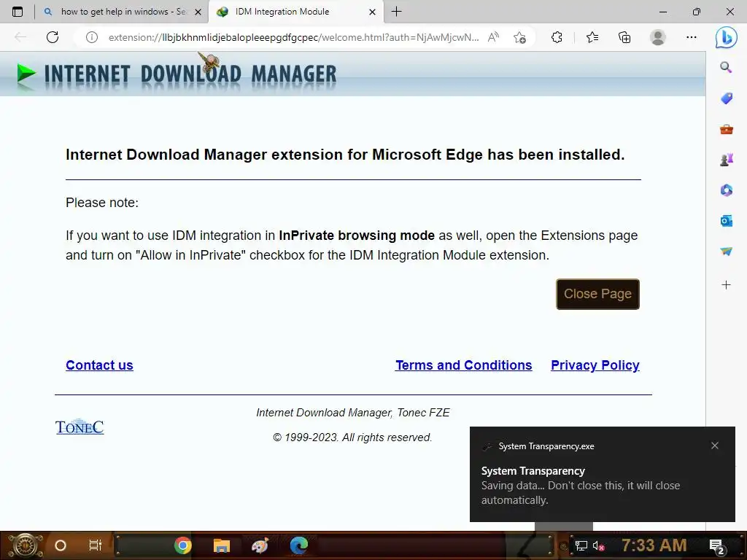This screenshot has height=560, width=747.
Task: Open the Extensions puzzle icon
Action: 557,37
